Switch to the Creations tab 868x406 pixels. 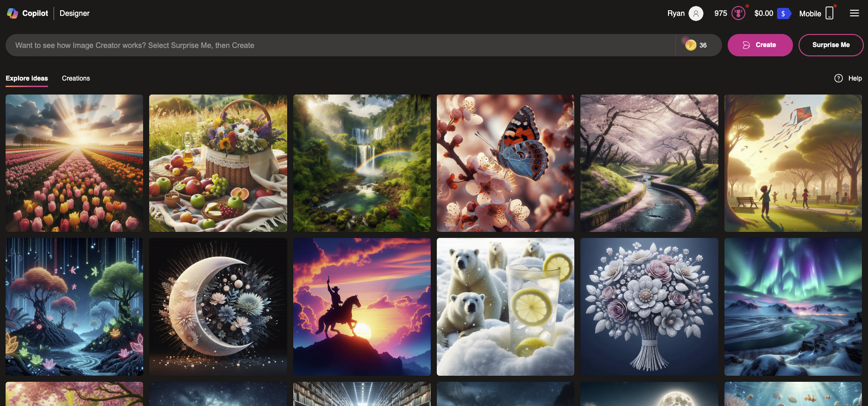76,78
